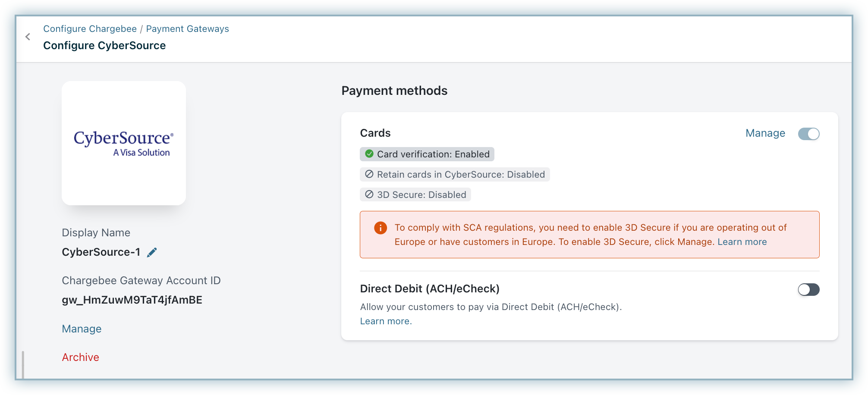Click the orange info icon in SCA warning

pyautogui.click(x=380, y=228)
